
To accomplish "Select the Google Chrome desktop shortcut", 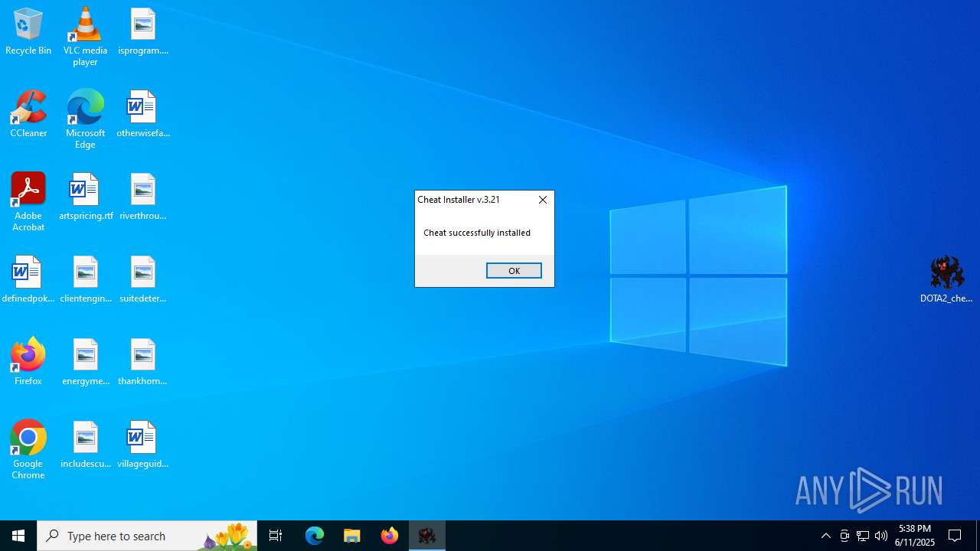I will [x=28, y=450].
